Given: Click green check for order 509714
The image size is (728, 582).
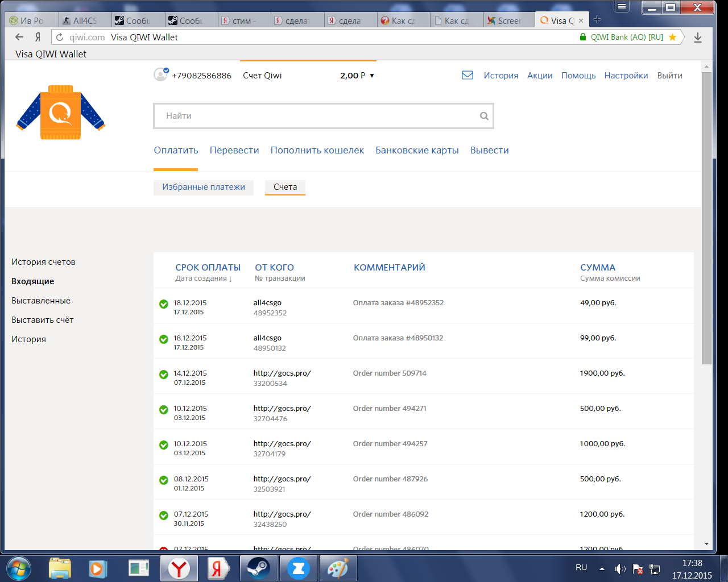Looking at the screenshot, I should click(164, 375).
